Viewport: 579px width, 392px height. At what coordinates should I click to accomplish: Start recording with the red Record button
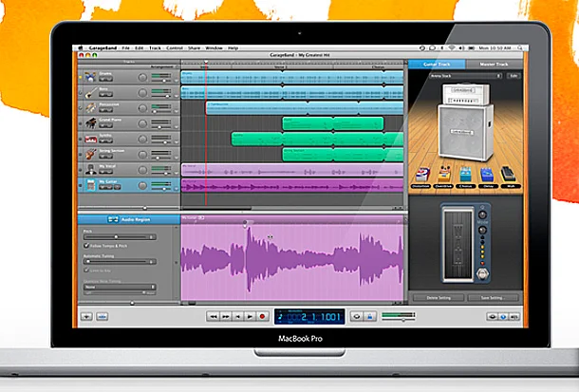pyautogui.click(x=263, y=316)
